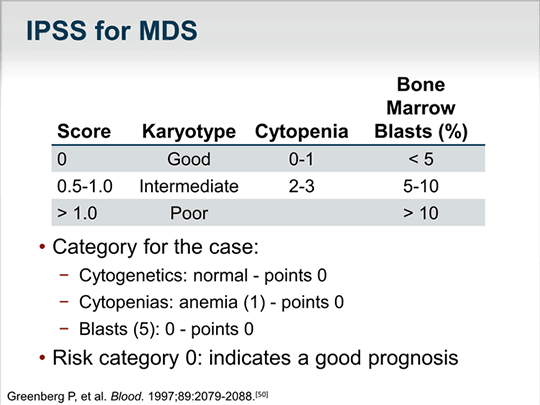Click the < 5 blasts cell

pos(421,159)
